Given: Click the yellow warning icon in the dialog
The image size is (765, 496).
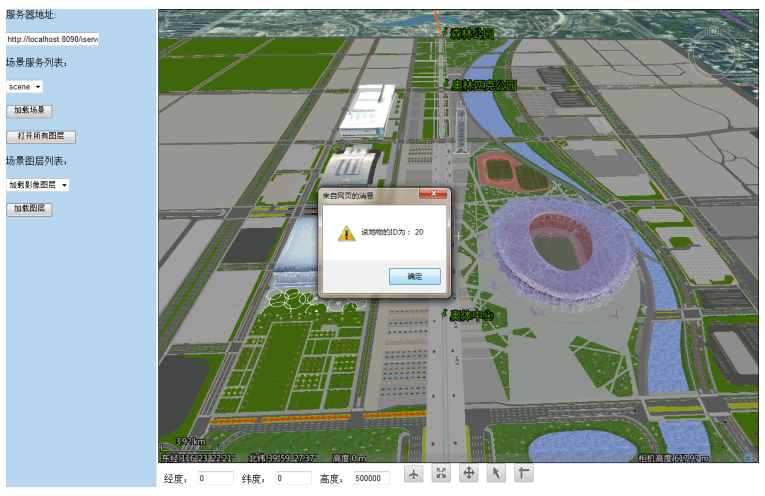Looking at the screenshot, I should point(346,232).
